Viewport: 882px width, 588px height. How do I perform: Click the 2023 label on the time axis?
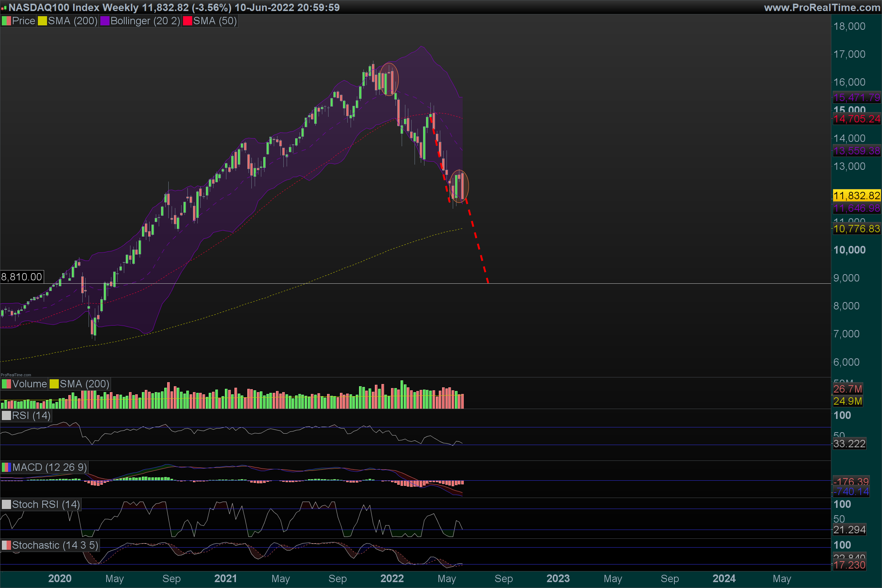point(558,578)
